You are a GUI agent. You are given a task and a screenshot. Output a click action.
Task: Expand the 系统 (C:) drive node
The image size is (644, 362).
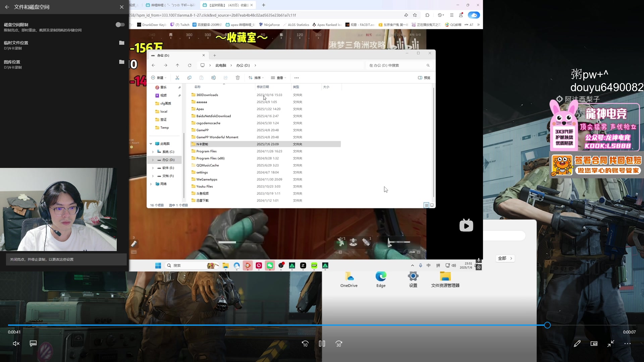153,152
